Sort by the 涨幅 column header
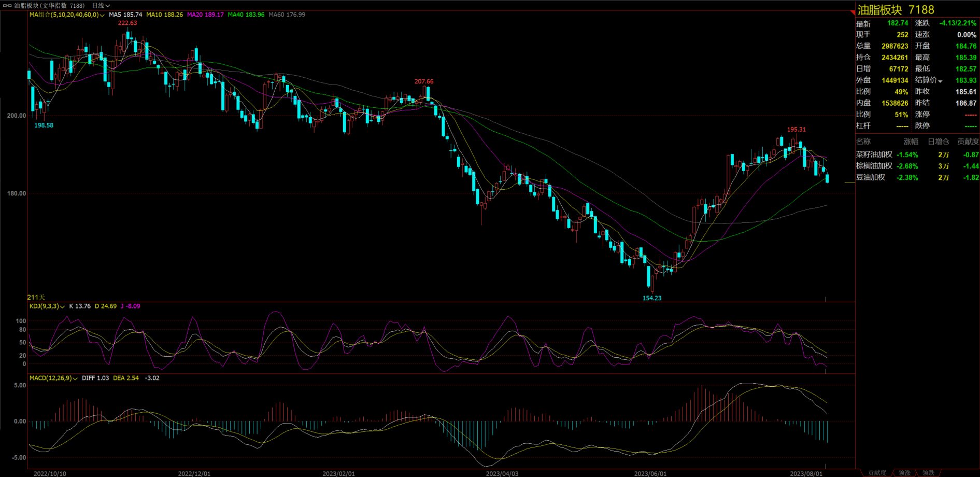This screenshot has height=477, width=980. click(911, 142)
